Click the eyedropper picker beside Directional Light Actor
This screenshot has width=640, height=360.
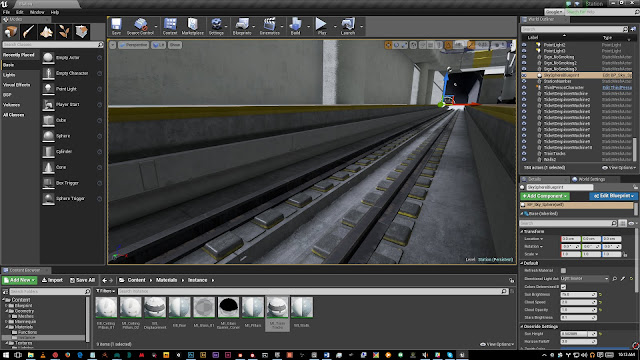623,279
